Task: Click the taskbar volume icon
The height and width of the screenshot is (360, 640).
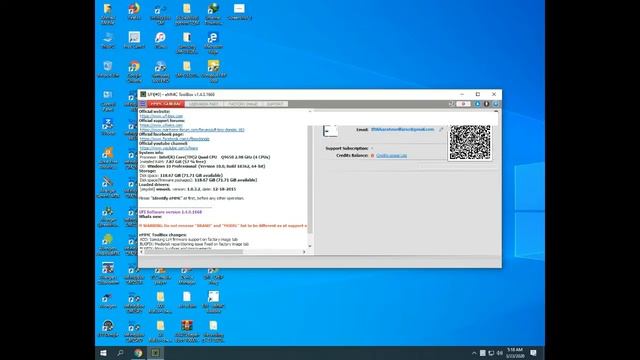Action: point(500,353)
